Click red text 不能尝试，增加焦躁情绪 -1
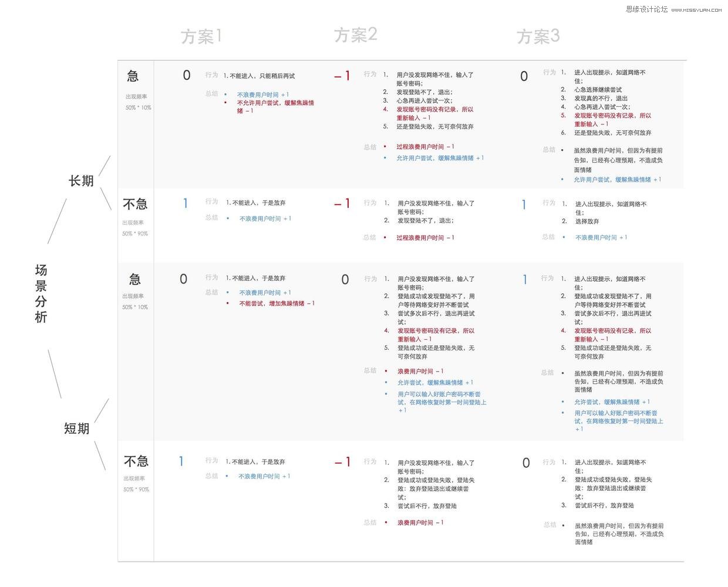Image resolution: width=728 pixels, height=587 pixels. pos(277,303)
